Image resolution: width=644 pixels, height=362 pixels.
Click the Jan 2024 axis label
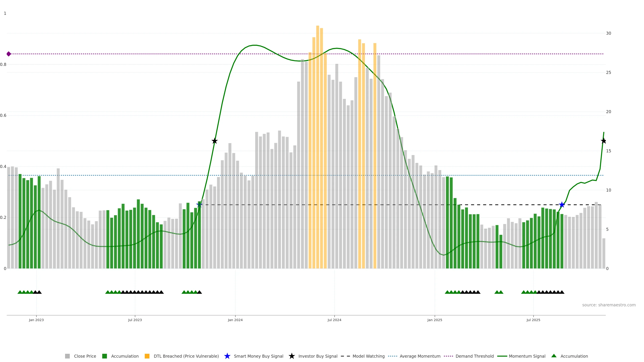coord(235,320)
